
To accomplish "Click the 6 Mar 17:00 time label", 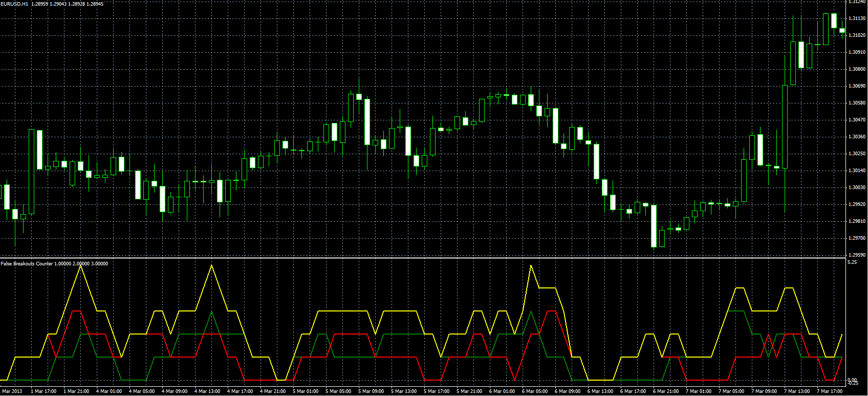I will [633, 391].
